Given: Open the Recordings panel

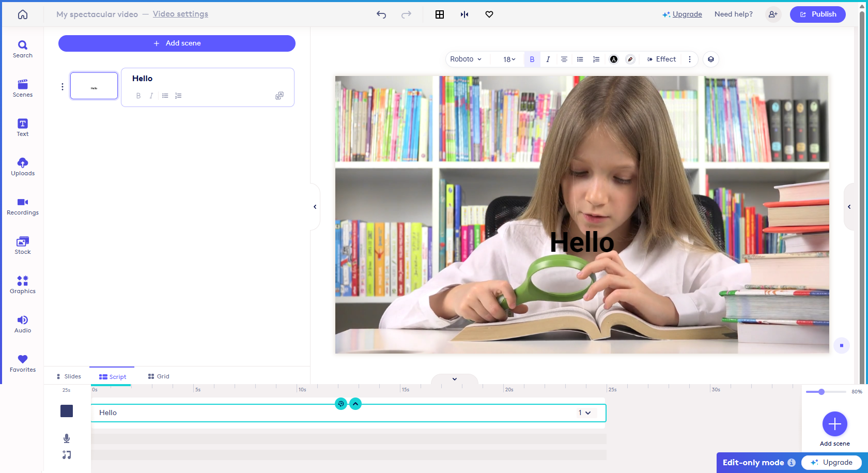Looking at the screenshot, I should coord(22,206).
